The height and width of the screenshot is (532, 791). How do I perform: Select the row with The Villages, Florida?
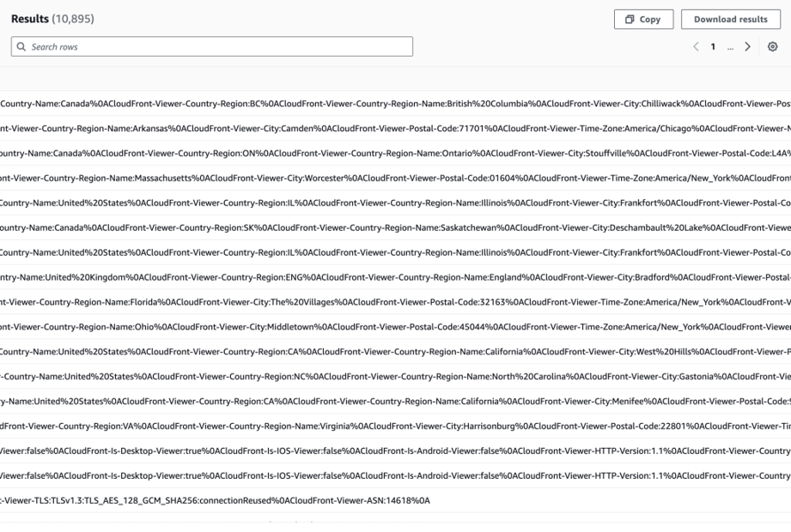[395, 302]
